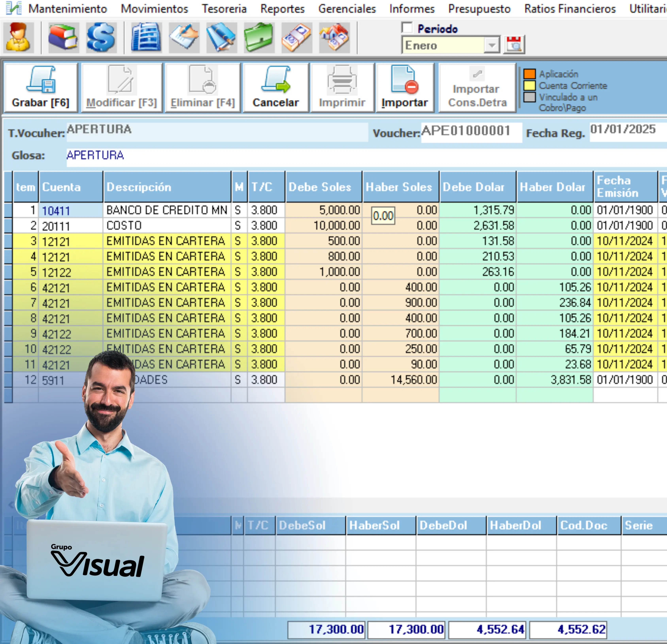This screenshot has width=667, height=644.
Task: Open the Tesoreria menu
Action: pyautogui.click(x=224, y=9)
